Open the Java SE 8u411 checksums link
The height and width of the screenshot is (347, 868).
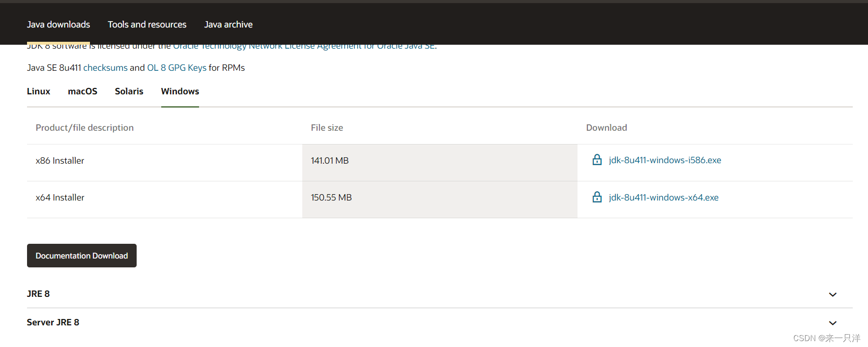(105, 68)
